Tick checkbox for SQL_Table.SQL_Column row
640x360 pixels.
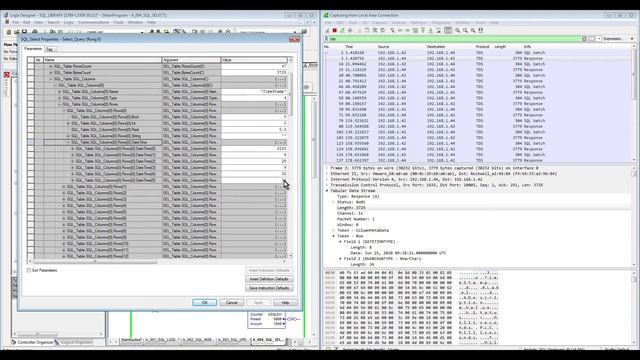click(x=31, y=79)
